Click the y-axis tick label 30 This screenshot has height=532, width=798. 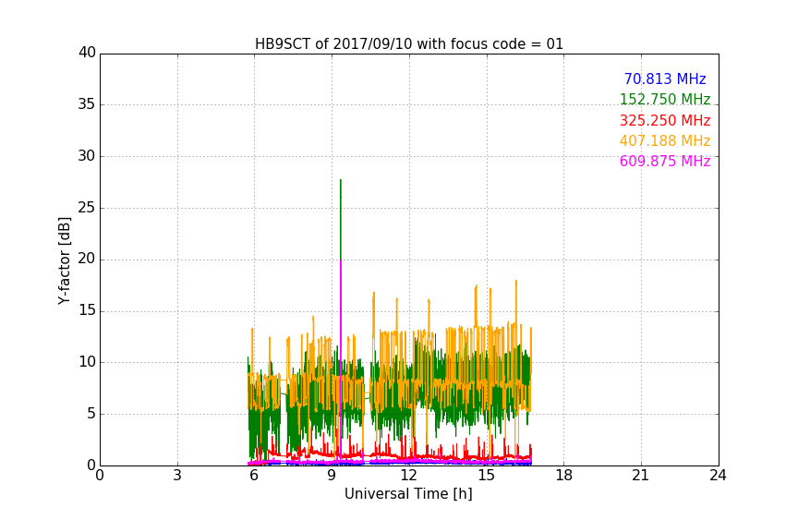tap(87, 156)
